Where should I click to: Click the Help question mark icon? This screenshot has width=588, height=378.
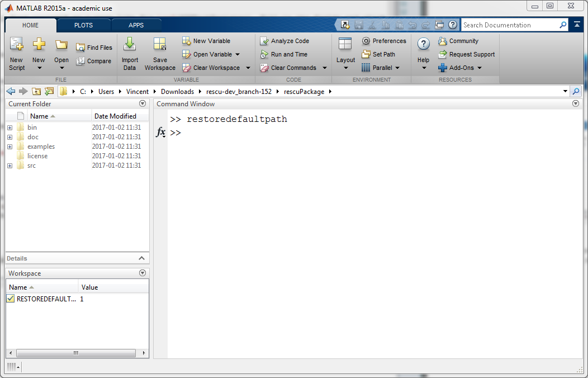point(423,44)
